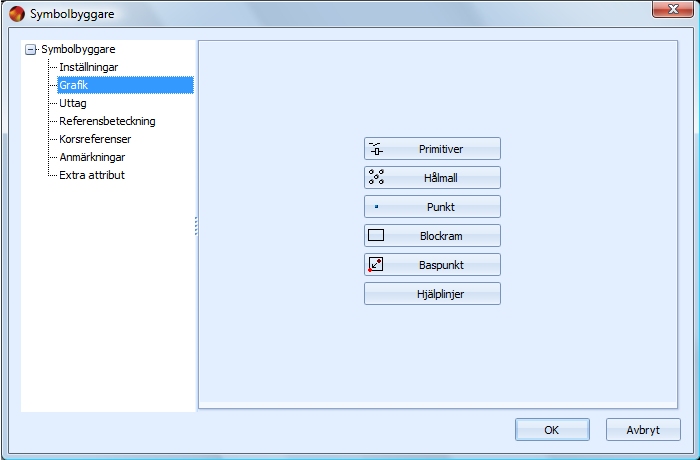Screen dimensions: 700x460
Task: Select Extra attribut in the tree
Action: pyautogui.click(x=92, y=175)
